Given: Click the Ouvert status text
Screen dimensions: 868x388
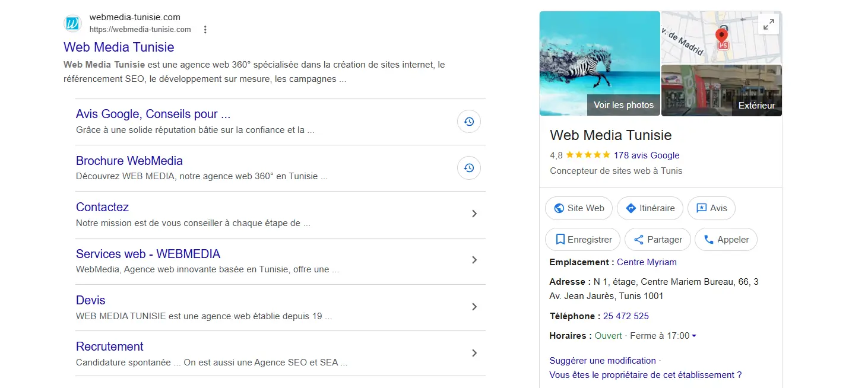Looking at the screenshot, I should point(609,336).
